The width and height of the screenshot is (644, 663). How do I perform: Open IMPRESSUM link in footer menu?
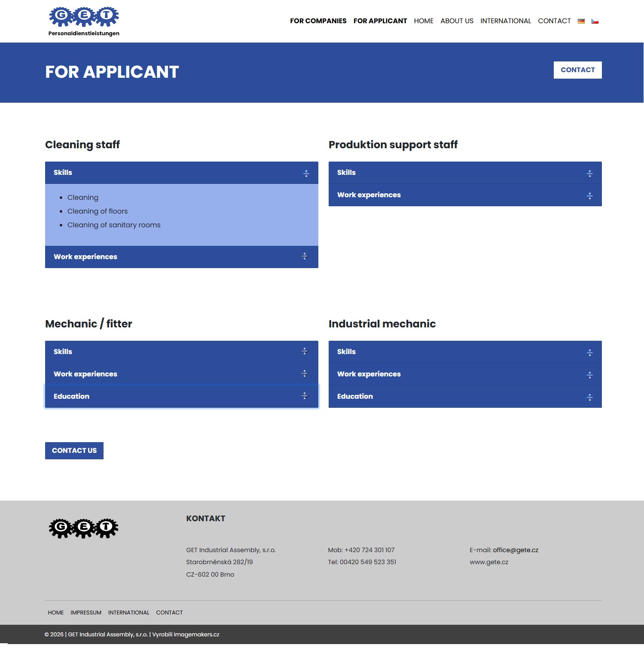click(86, 612)
